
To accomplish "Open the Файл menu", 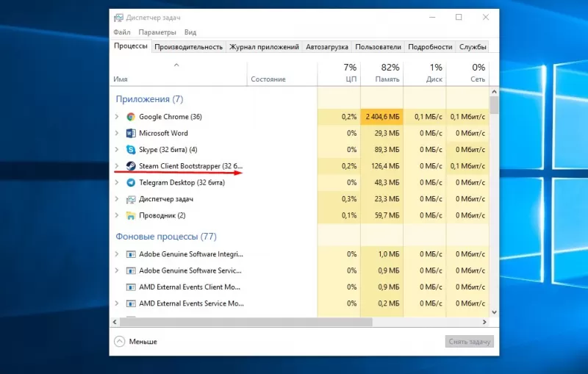I will click(122, 32).
